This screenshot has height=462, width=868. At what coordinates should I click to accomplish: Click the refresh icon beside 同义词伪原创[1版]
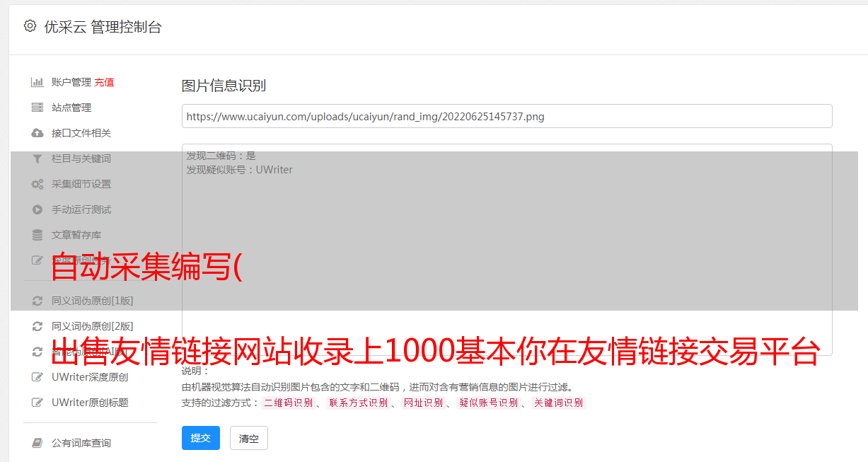click(37, 301)
